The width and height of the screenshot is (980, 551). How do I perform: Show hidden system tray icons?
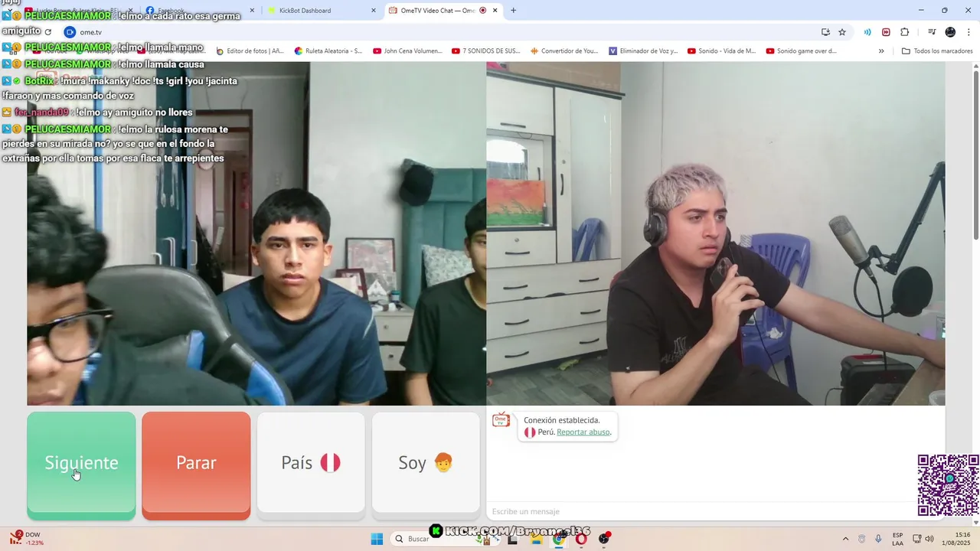point(845,539)
